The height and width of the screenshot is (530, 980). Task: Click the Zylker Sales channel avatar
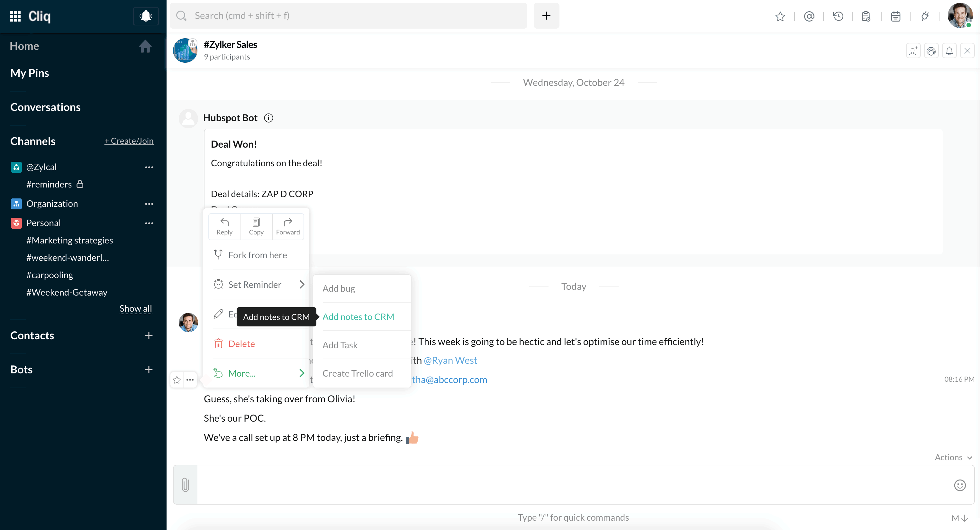coord(185,50)
